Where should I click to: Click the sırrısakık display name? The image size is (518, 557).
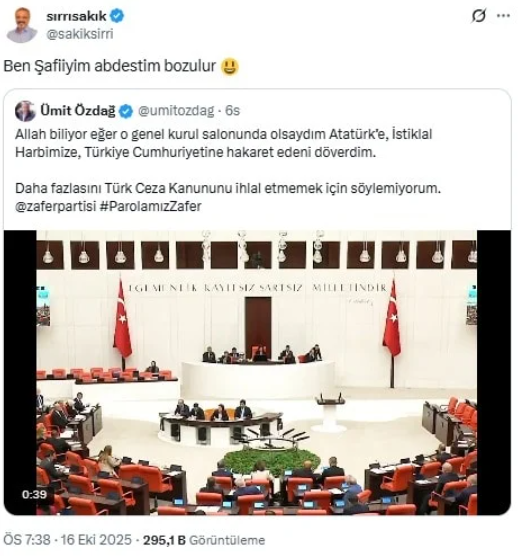click(x=76, y=16)
